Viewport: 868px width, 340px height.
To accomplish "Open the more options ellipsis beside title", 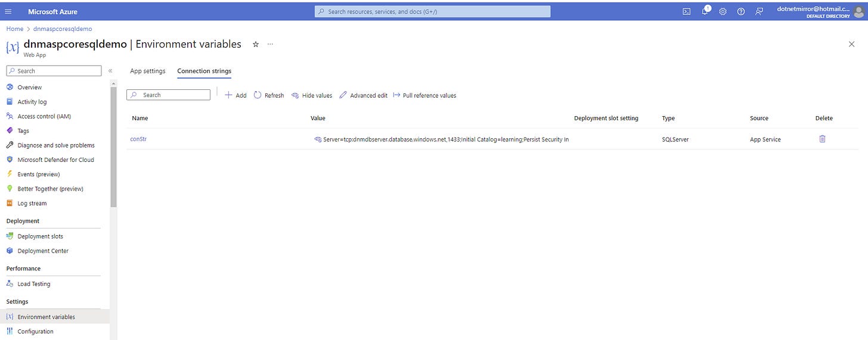I will coord(270,44).
